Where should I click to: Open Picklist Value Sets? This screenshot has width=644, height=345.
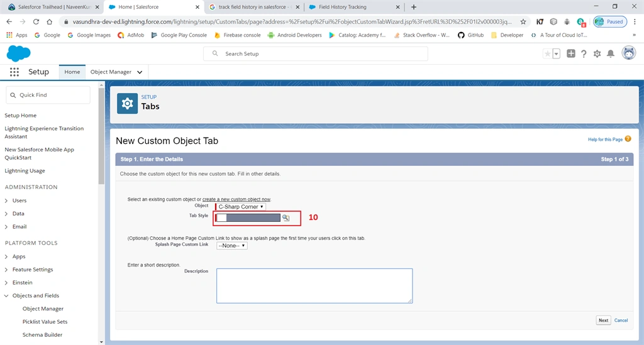point(45,322)
